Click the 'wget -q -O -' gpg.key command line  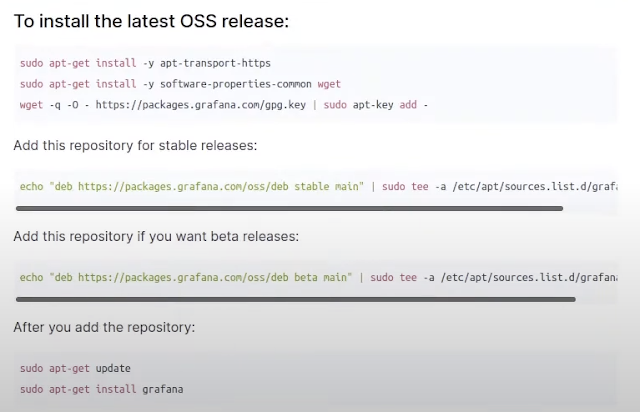point(224,105)
